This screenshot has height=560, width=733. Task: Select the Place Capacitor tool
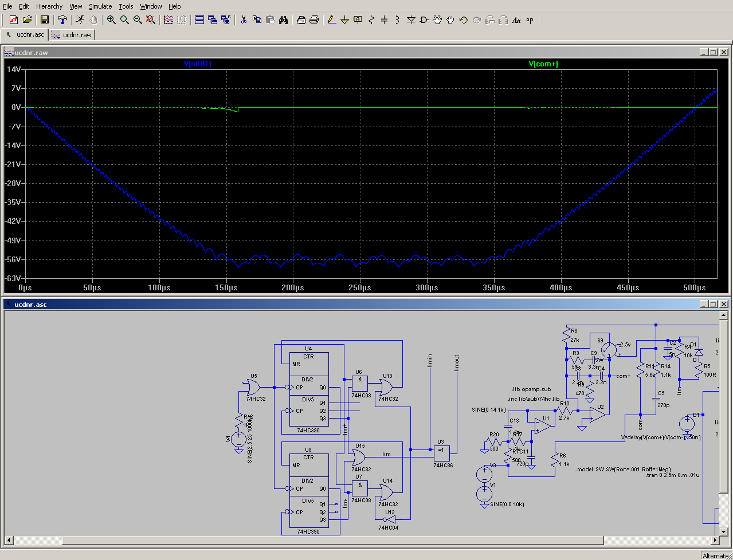[x=385, y=19]
